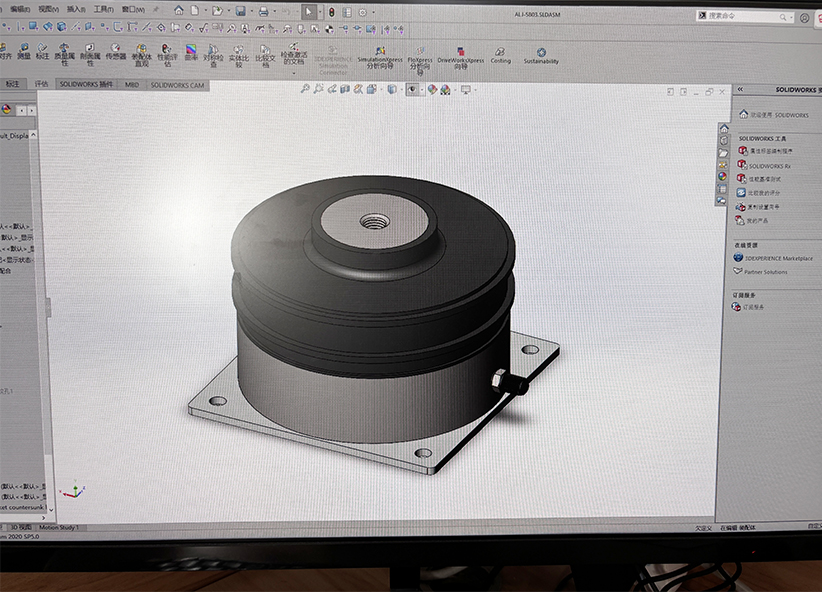Run 对称检查 symmetry check

213,56
